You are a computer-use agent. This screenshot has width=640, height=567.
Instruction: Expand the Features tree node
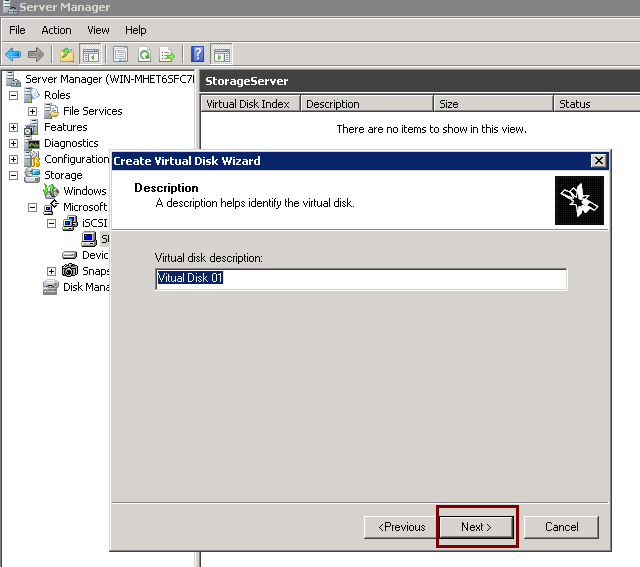[13, 127]
